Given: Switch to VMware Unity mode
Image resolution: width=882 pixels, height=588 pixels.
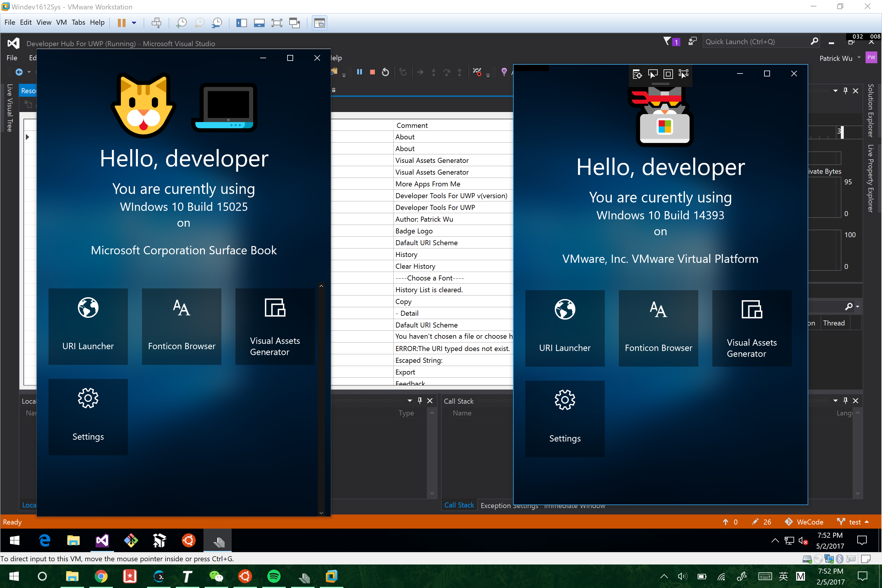Looking at the screenshot, I should (x=295, y=23).
